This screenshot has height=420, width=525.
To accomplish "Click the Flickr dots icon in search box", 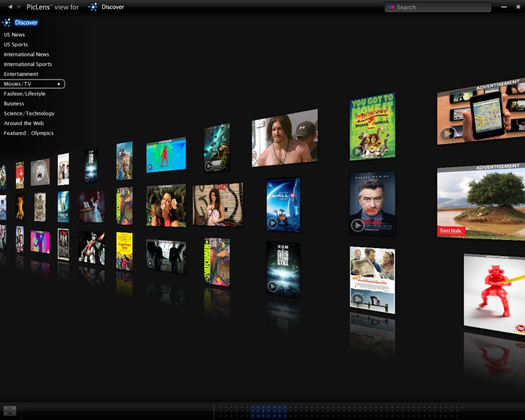I will click(x=391, y=7).
